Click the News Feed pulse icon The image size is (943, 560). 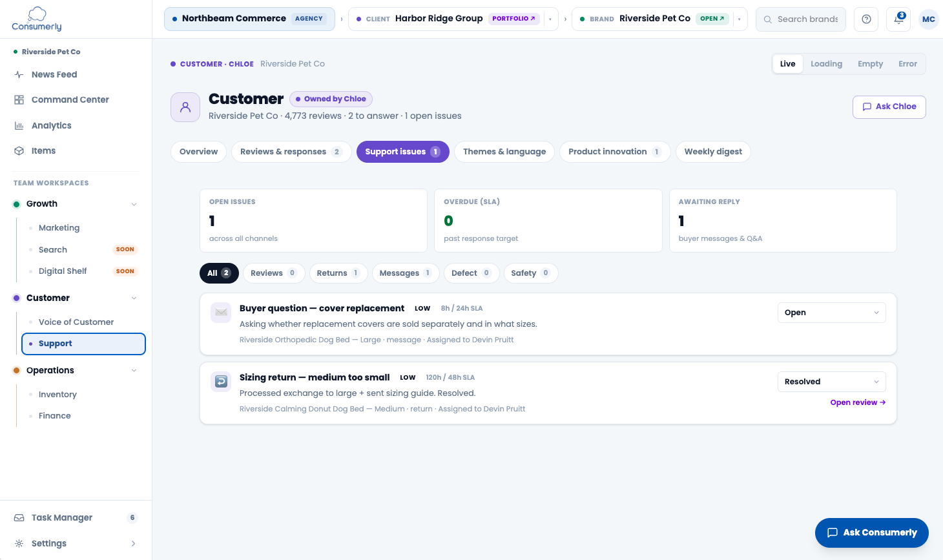pyautogui.click(x=19, y=75)
